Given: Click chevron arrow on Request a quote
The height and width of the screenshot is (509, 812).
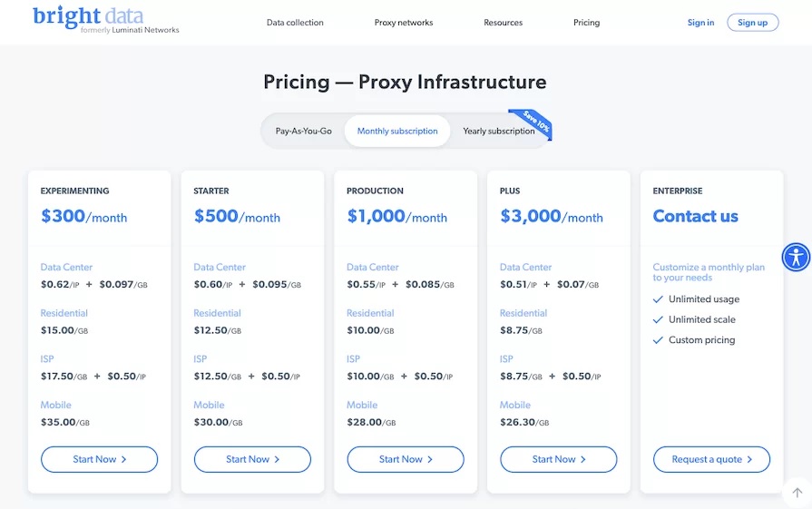Looking at the screenshot, I should point(749,459).
